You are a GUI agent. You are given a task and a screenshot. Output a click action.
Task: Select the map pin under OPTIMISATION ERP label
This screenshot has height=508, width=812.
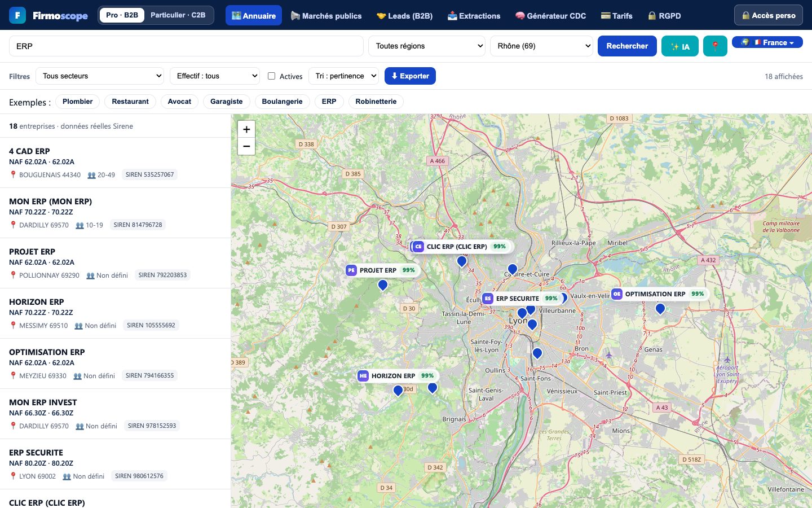pos(660,309)
